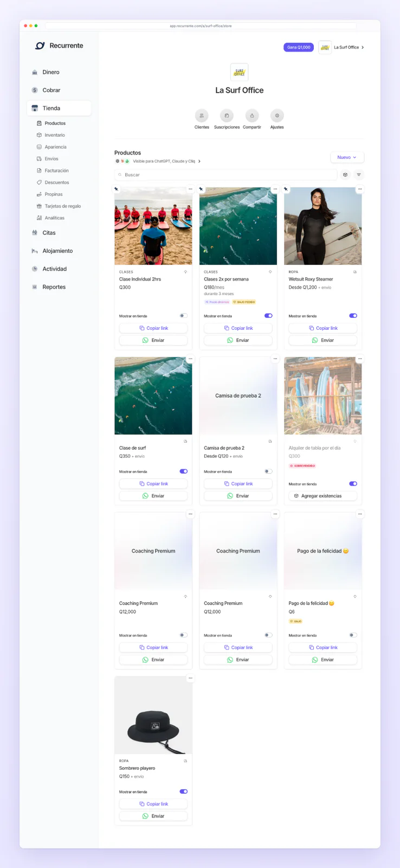The height and width of the screenshot is (868, 400).
Task: Open the Clientes icon under La Surf Office
Action: click(x=202, y=116)
